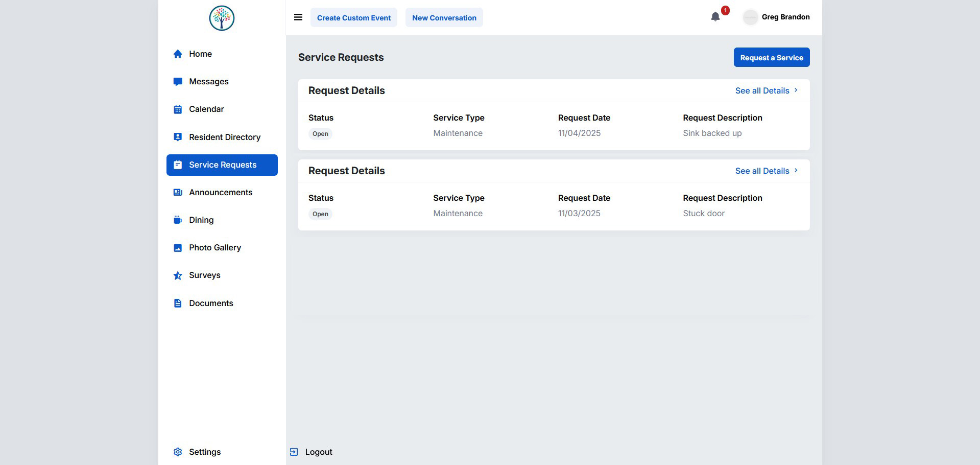This screenshot has width=980, height=465.
Task: Click 'Maintenance' in the 11/03/2025 request
Action: tap(458, 214)
